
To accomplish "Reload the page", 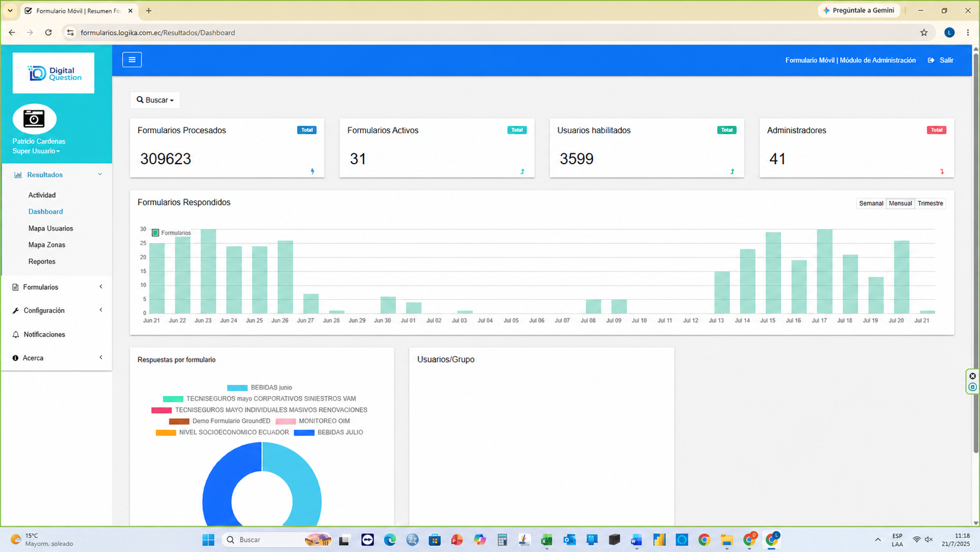I will (49, 33).
